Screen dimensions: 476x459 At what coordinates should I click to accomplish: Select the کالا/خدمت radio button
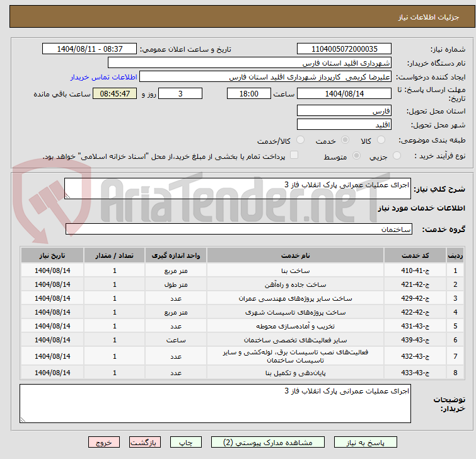click(300, 140)
